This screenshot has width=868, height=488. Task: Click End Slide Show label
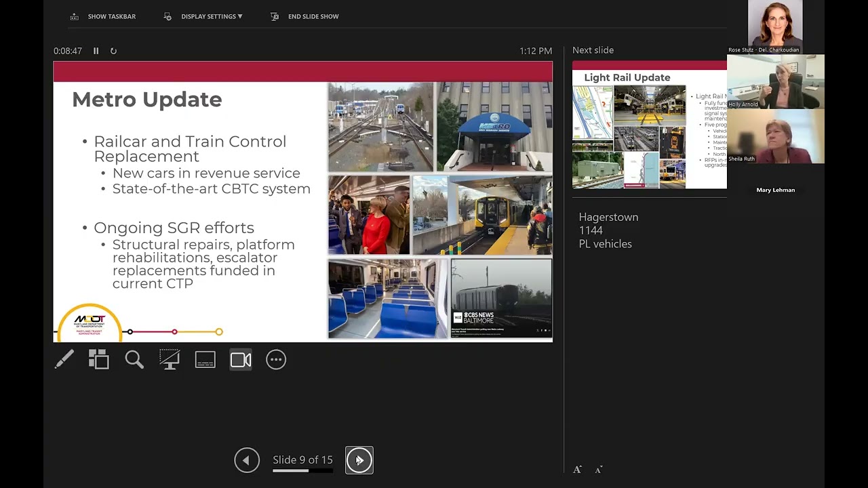[x=313, y=16]
